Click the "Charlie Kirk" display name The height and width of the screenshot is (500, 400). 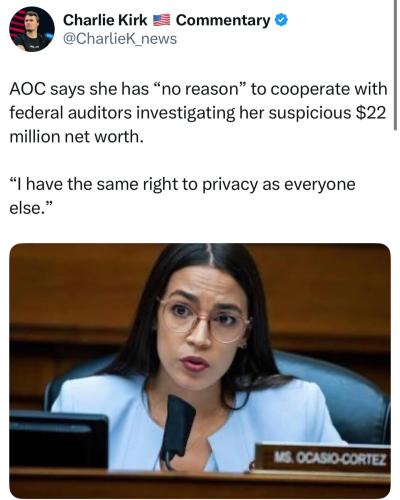pos(105,20)
